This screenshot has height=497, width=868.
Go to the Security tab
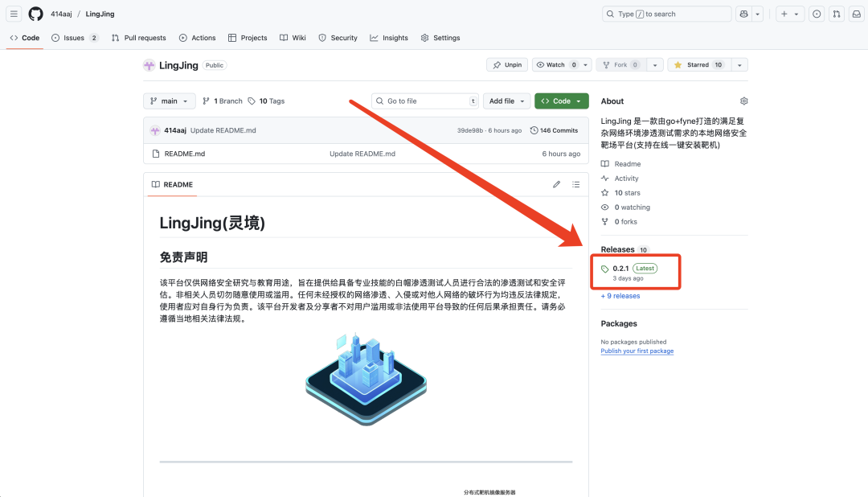[338, 38]
